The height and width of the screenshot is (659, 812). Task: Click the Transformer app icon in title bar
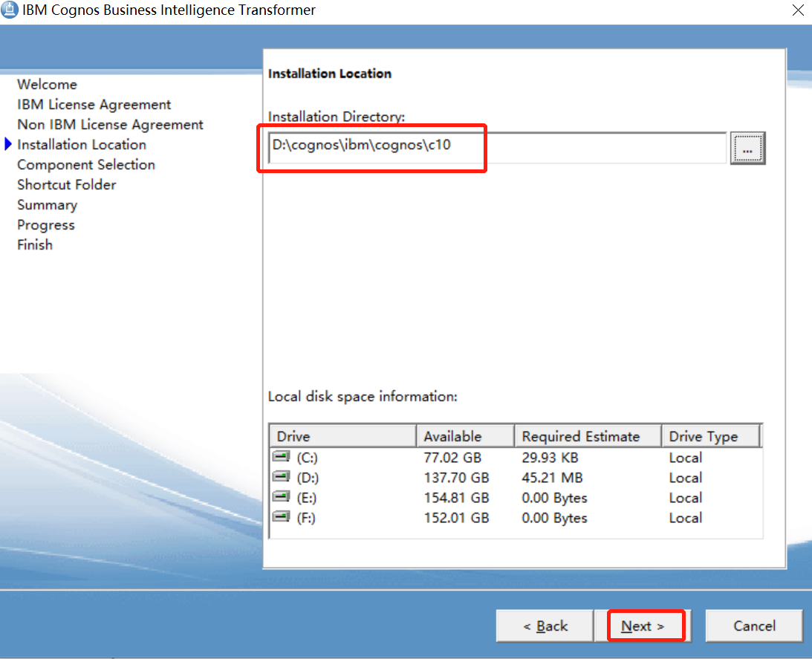pos(10,10)
